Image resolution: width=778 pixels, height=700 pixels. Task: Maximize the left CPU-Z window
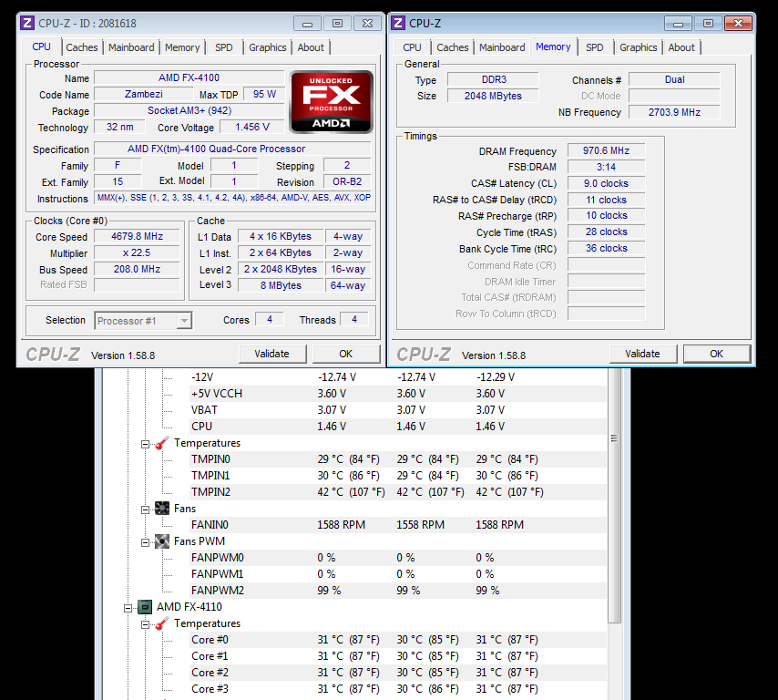[x=337, y=23]
